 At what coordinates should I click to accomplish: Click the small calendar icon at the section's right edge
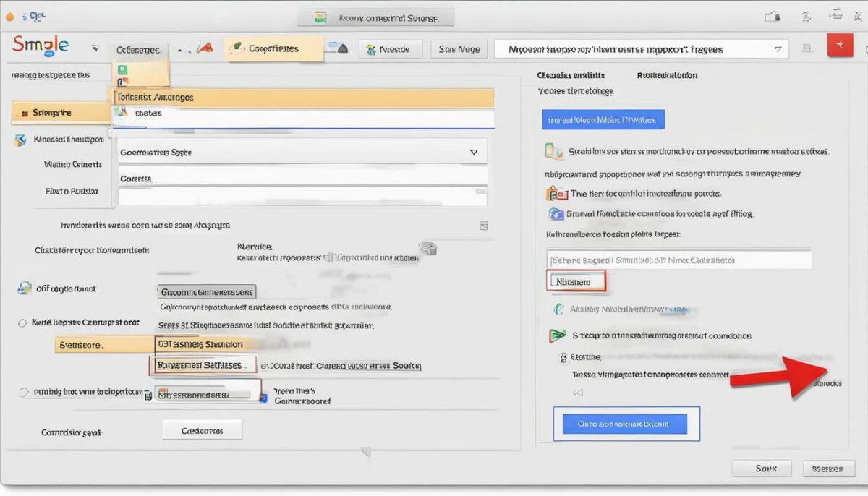point(484,226)
